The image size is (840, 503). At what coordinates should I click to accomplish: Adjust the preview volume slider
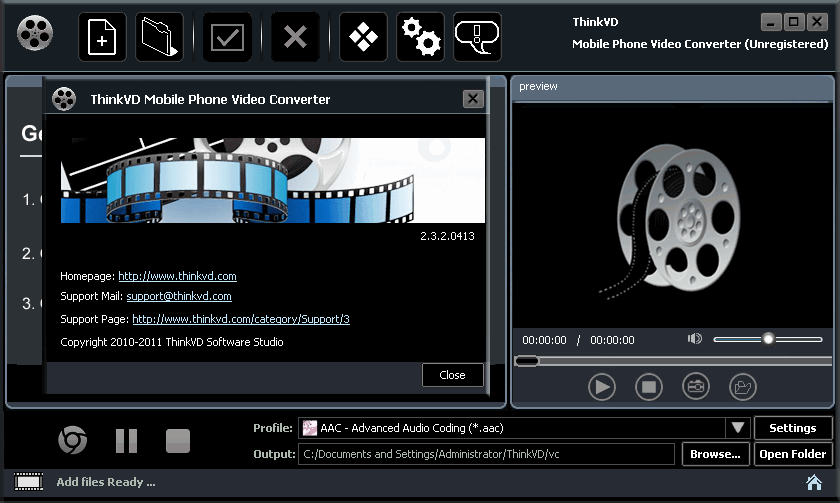(768, 339)
